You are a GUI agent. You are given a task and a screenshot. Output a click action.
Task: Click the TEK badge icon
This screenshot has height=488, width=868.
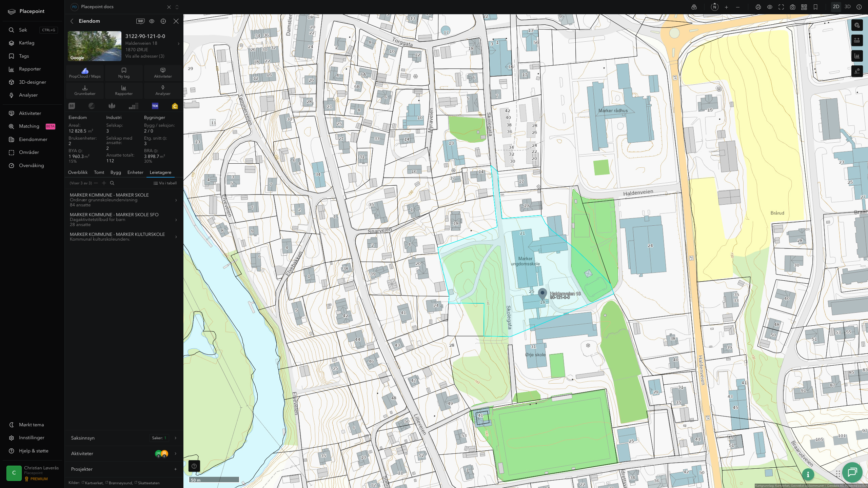155,106
